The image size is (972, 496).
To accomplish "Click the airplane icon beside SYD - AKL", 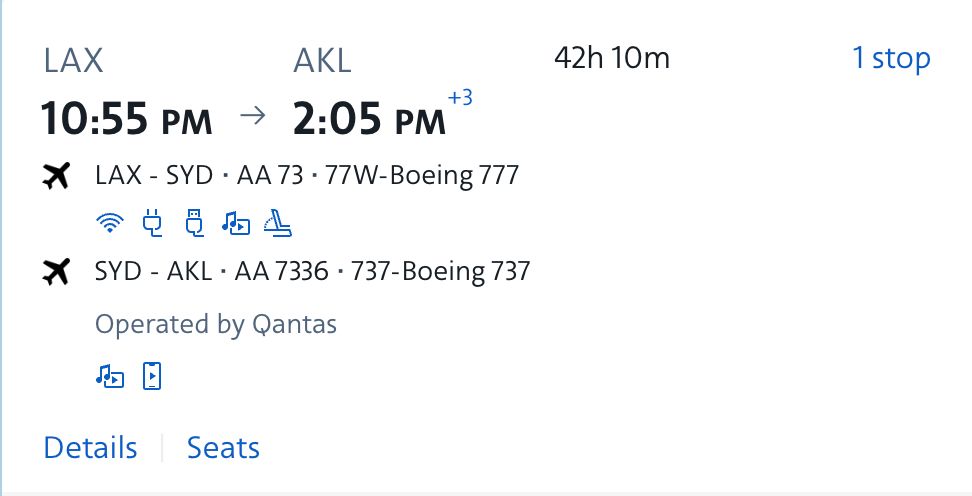I will 59,271.
